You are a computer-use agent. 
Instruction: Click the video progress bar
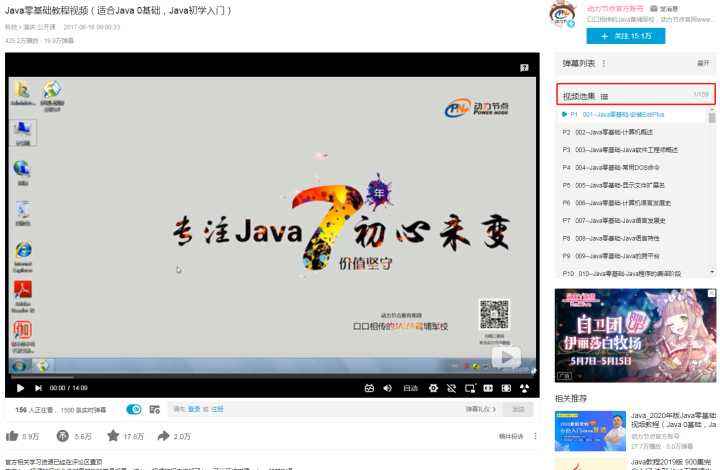[272, 377]
